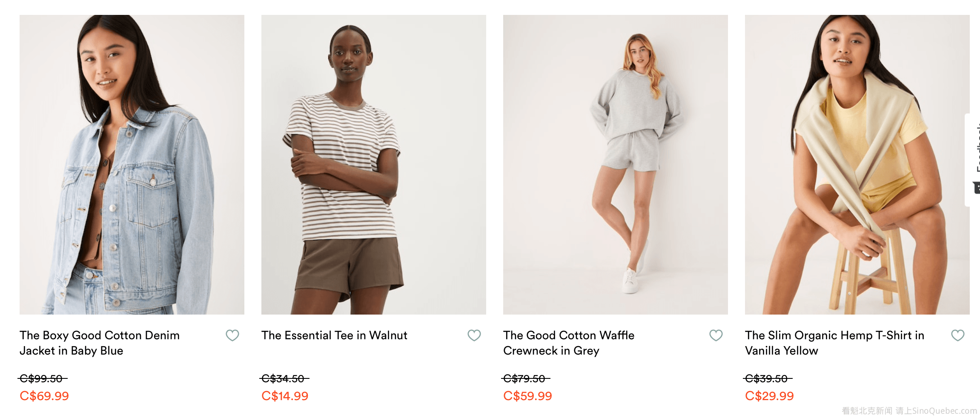Toggle wishlist heart for Essential Tee in Walnut
This screenshot has width=980, height=418.
pyautogui.click(x=474, y=335)
